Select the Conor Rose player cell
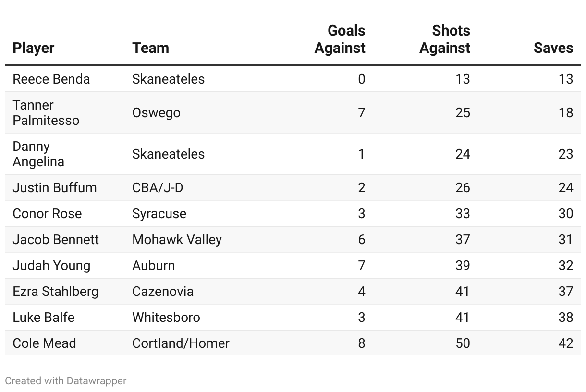Screen dimensions: 586x392 pos(47,213)
